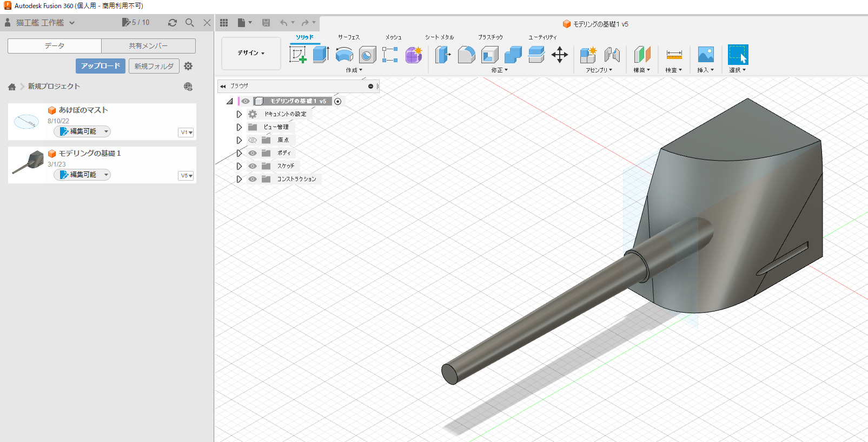Image resolution: width=868 pixels, height=442 pixels.
Task: Click the アップロード button
Action: (101, 66)
